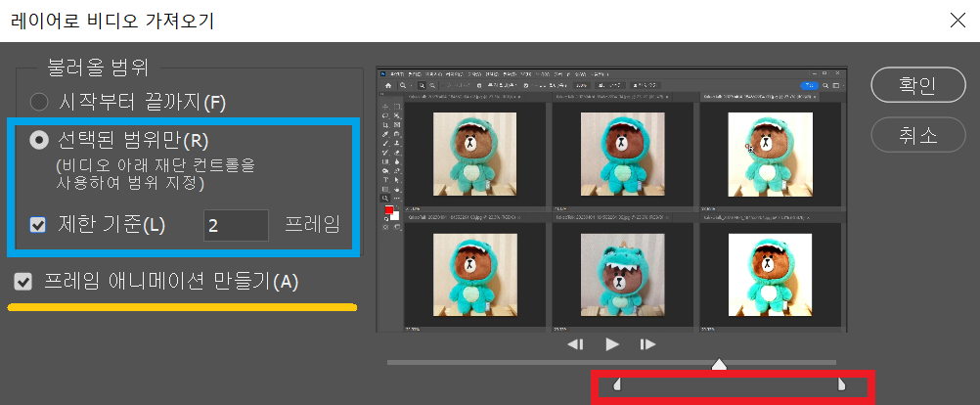980x405 pixels.
Task: Play the video preview
Action: pyautogui.click(x=612, y=344)
